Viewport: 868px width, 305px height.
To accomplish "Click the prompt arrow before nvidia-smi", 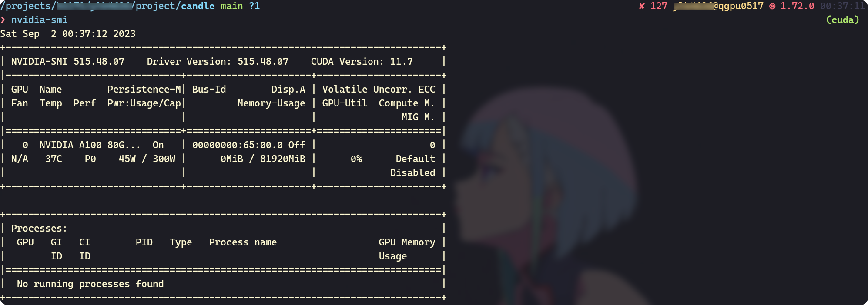I will tap(3, 20).
